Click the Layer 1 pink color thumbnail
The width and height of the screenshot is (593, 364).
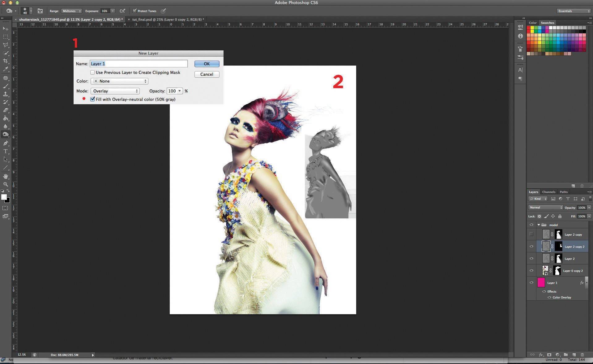541,283
